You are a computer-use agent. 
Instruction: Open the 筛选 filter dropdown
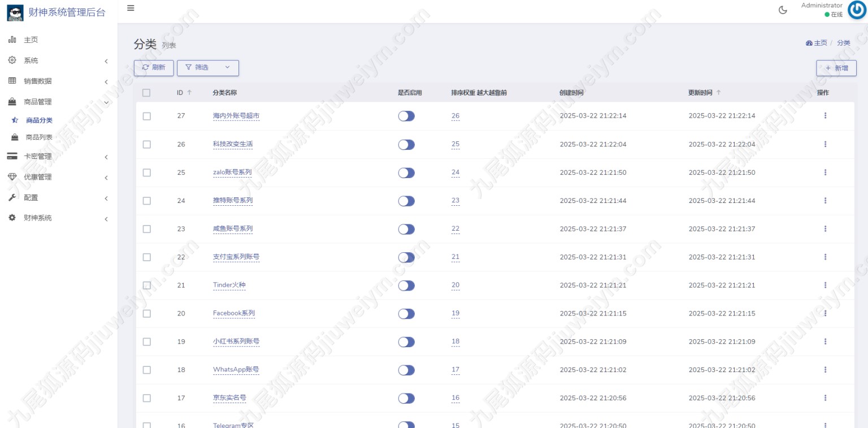(x=208, y=68)
